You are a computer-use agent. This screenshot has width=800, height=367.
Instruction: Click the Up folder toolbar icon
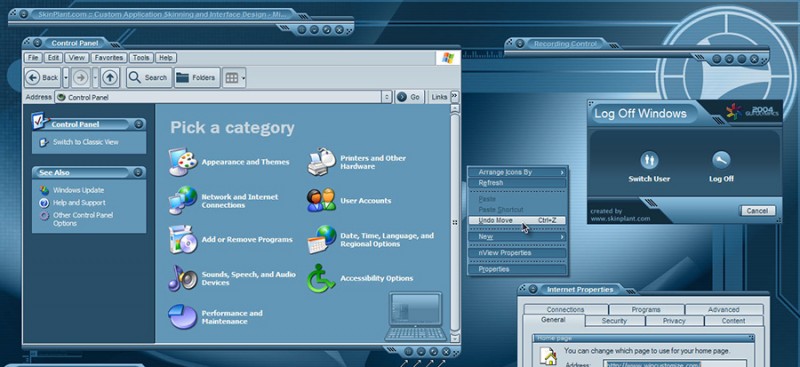110,78
